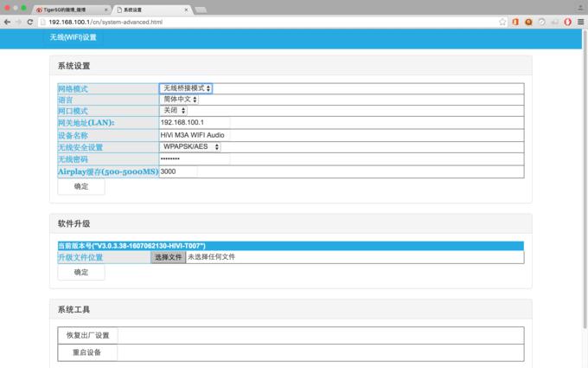Screen dimensions: 588x368
Task: Click the 选择文件 choose file button
Action: pos(168,257)
